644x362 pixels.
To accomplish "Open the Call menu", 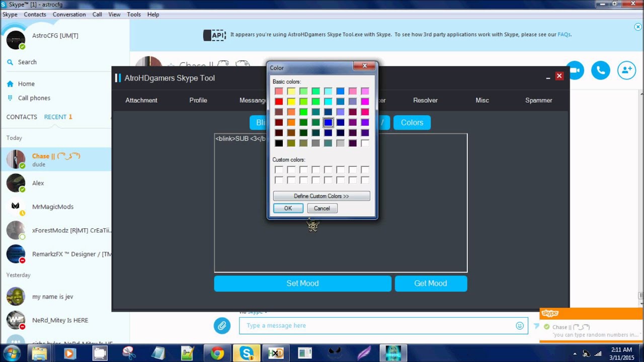I will tap(97, 15).
